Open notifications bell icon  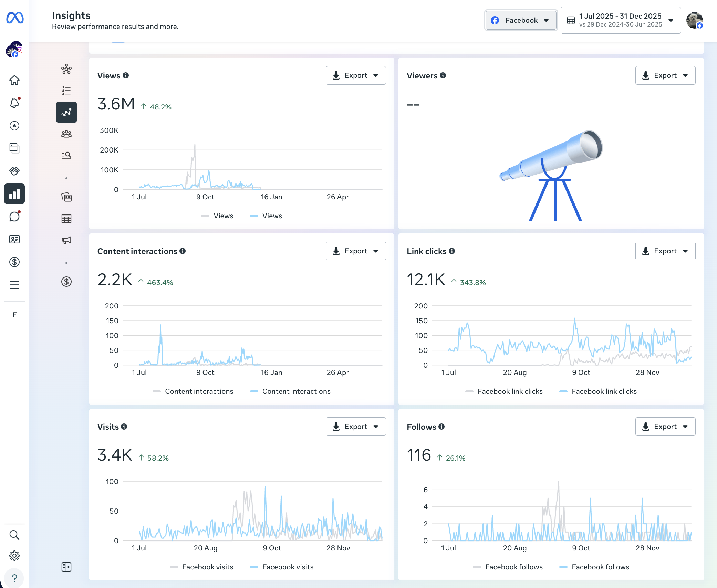[x=14, y=103]
